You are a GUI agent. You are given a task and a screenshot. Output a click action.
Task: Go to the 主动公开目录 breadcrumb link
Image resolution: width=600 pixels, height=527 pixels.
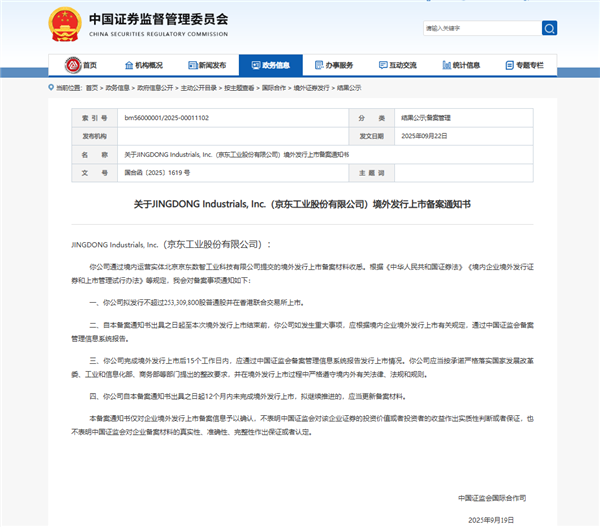coord(203,88)
